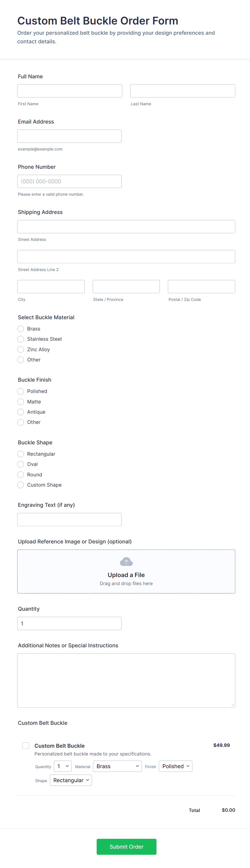Select the Custom Shape option
The image size is (250, 868).
[x=20, y=485]
